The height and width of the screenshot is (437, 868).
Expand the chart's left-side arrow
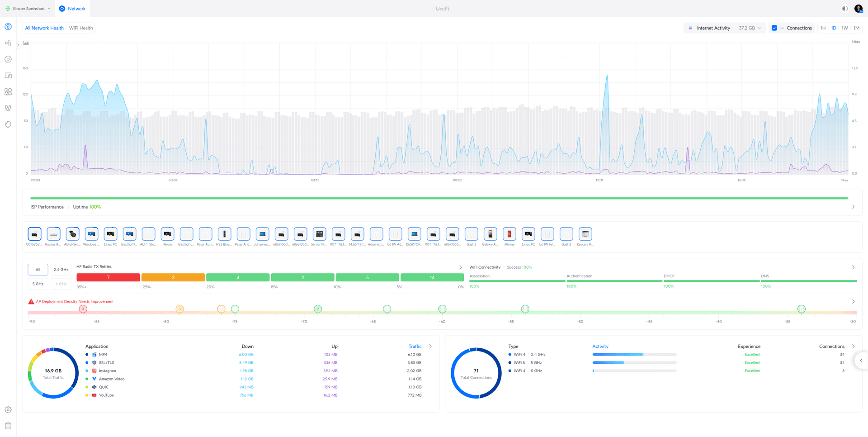click(18, 45)
